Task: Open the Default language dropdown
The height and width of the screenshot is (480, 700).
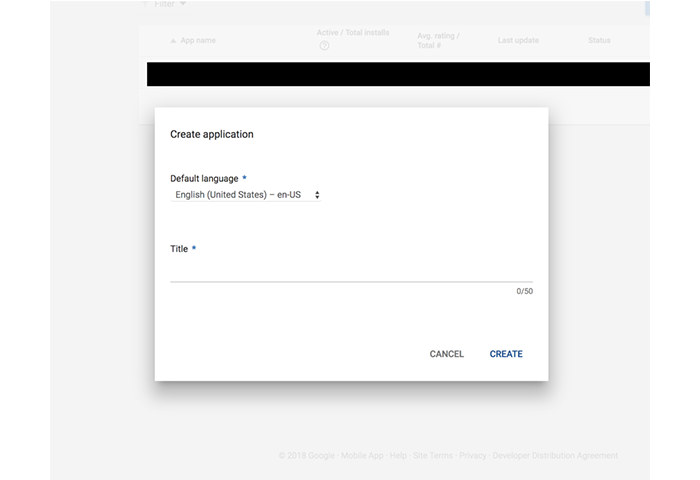Action: click(246, 195)
